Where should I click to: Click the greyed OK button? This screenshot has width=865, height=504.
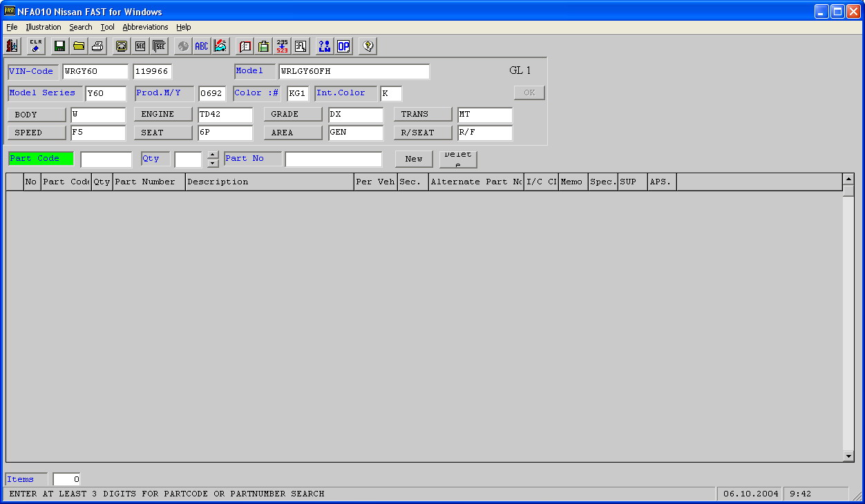pos(529,93)
